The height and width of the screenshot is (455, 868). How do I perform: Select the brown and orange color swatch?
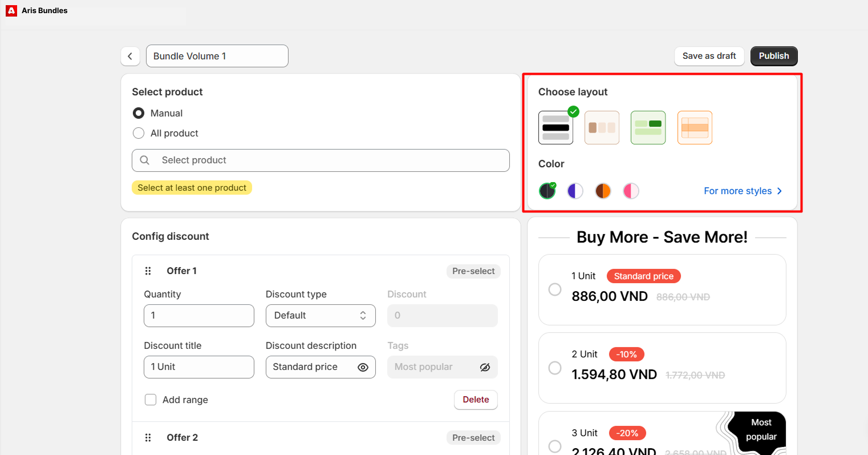click(x=603, y=191)
